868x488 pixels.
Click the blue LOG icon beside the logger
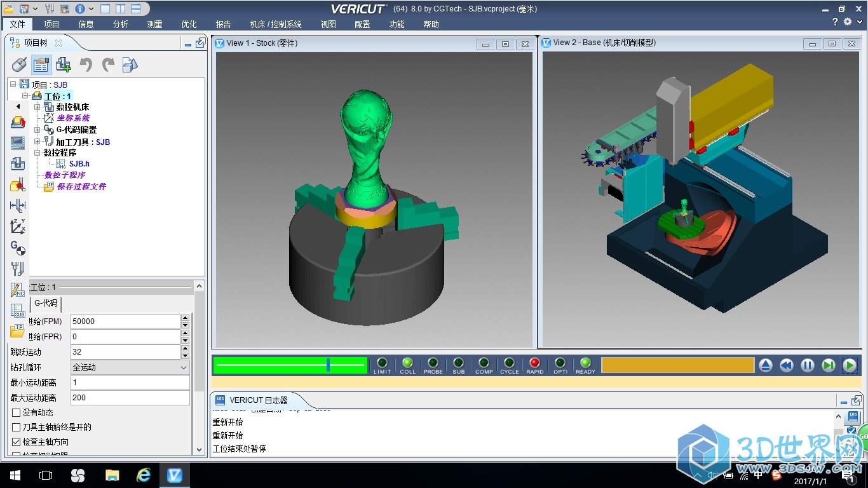coord(853,417)
